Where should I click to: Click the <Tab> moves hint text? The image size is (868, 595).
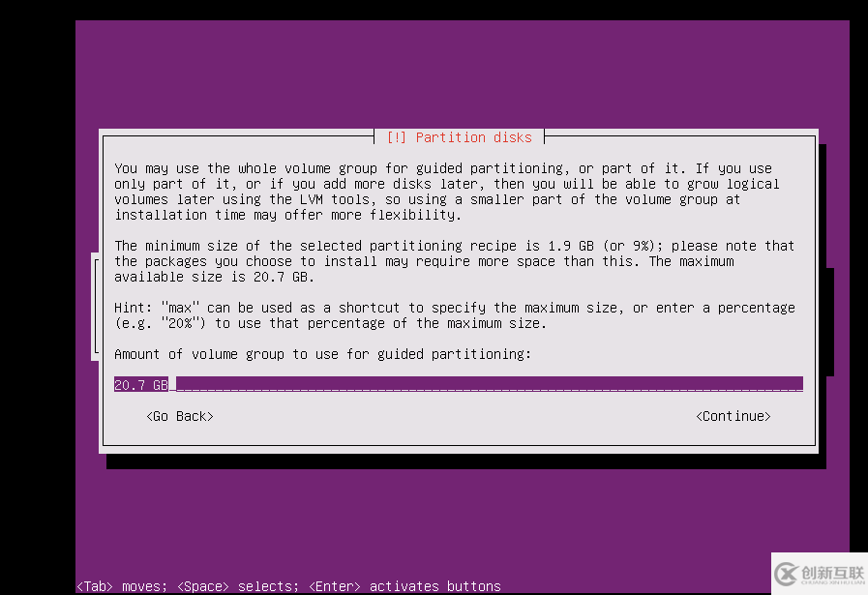coord(119,585)
